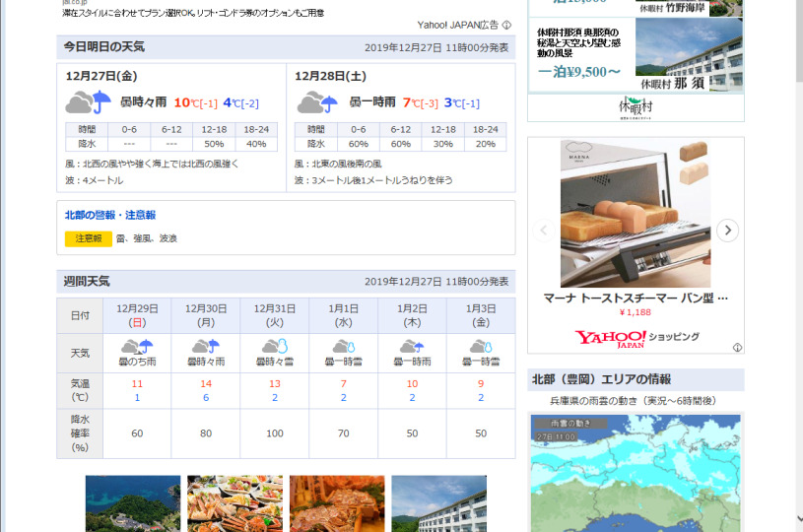
Task: Click the yellow 注意報 badge
Action: pyautogui.click(x=88, y=238)
